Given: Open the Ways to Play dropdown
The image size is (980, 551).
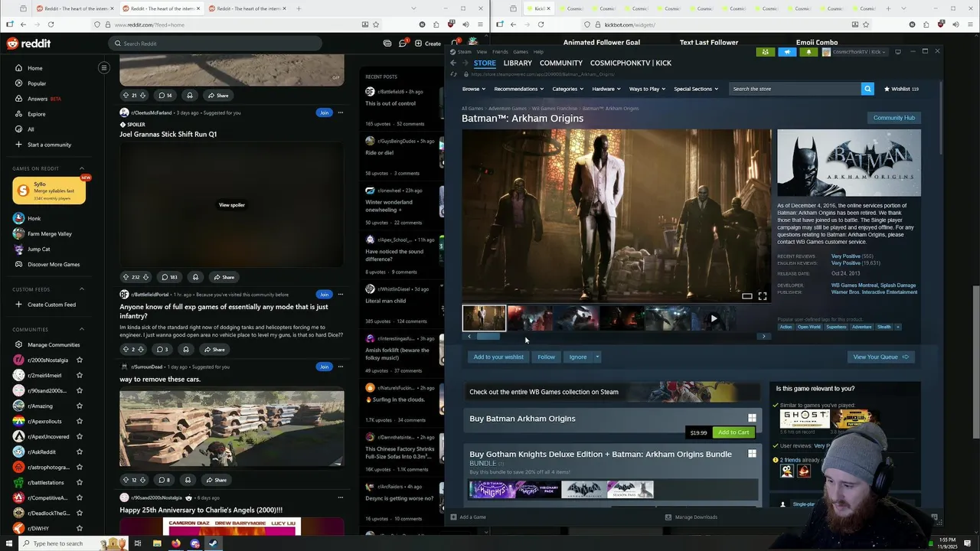Looking at the screenshot, I should coord(647,89).
